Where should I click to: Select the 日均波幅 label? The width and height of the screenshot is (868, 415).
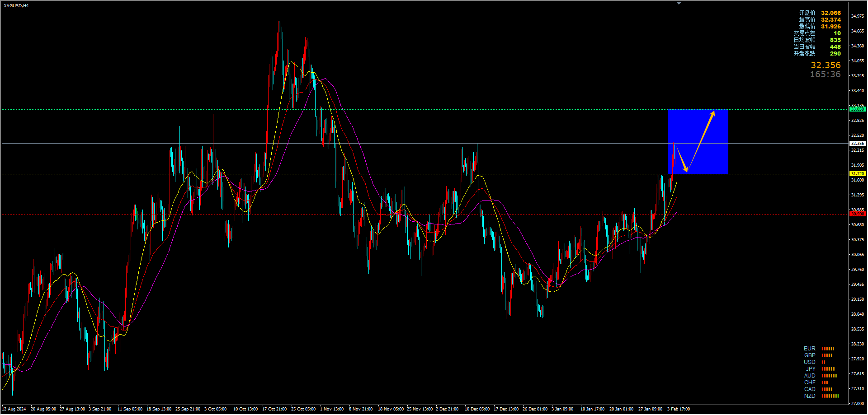804,40
